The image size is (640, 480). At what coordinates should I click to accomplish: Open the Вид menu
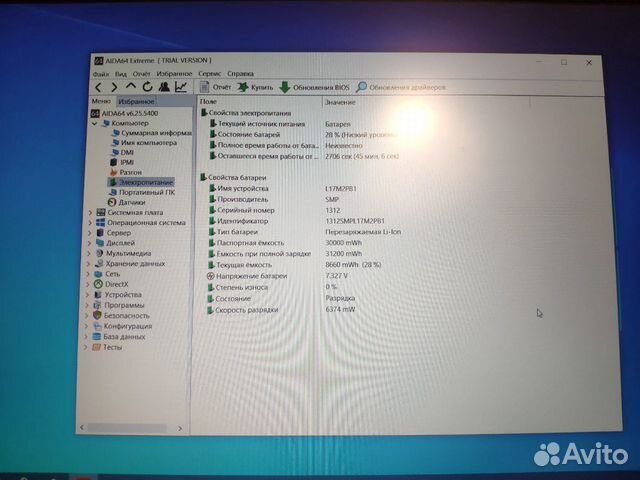coord(121,74)
